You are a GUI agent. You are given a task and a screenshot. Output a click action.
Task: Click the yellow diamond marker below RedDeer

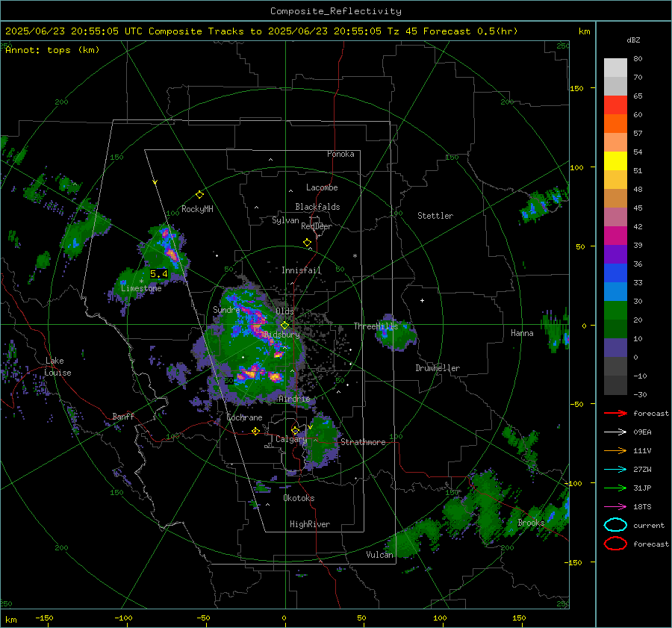click(x=307, y=243)
